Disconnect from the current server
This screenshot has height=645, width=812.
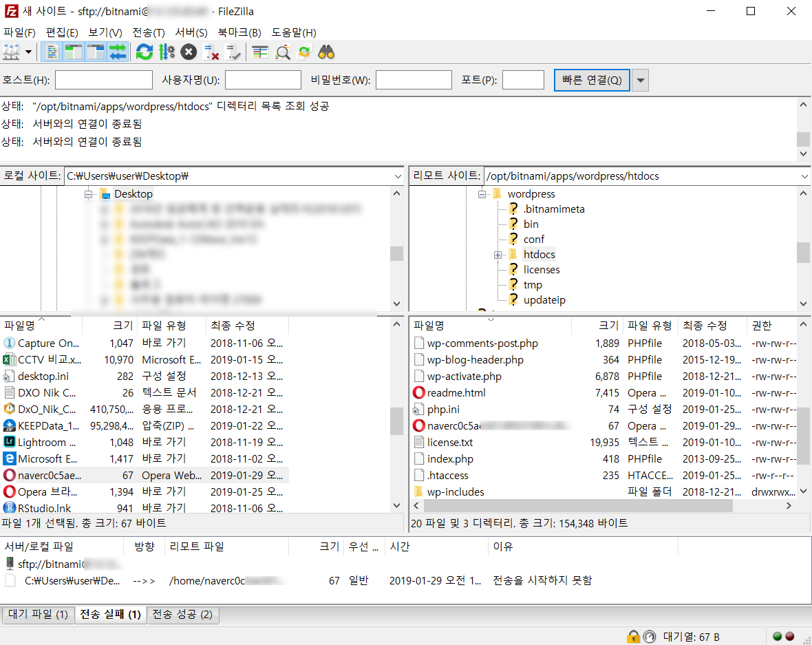(x=211, y=52)
